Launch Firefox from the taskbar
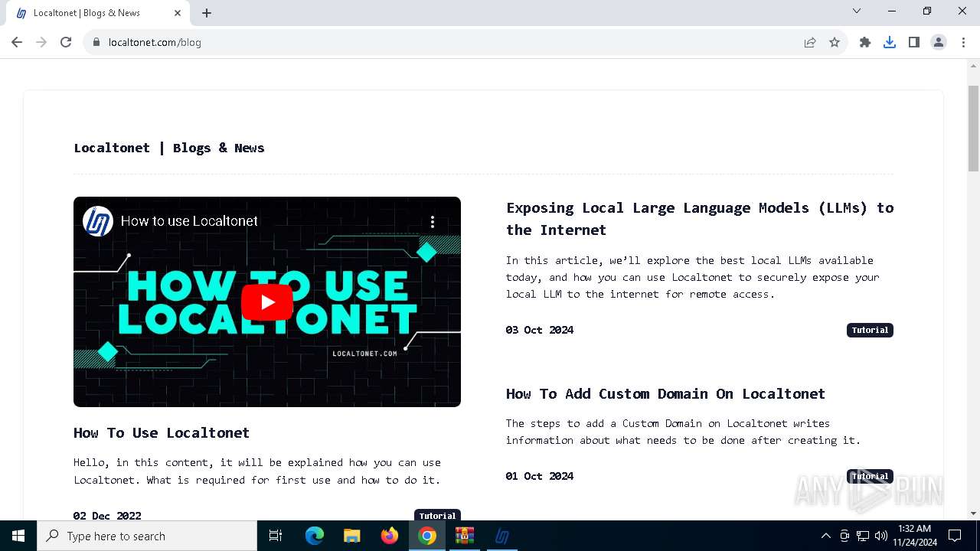Screen dimensions: 980x551 pyautogui.click(x=390, y=536)
